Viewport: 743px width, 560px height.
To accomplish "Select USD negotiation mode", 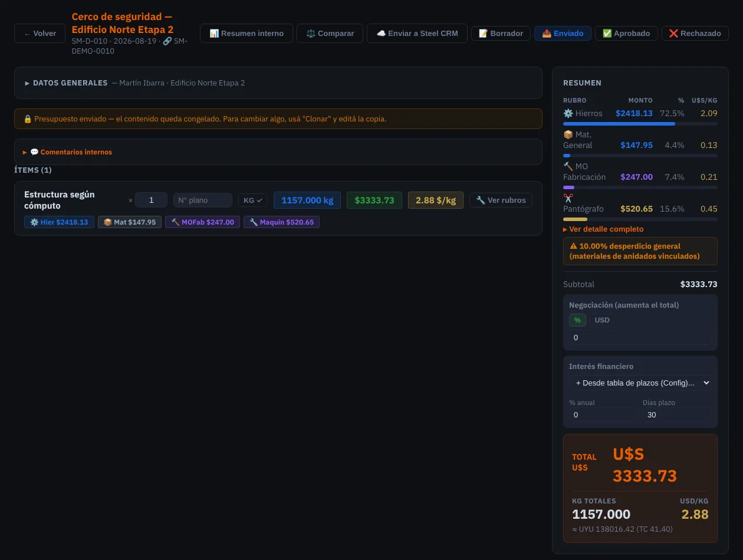I will pos(602,320).
